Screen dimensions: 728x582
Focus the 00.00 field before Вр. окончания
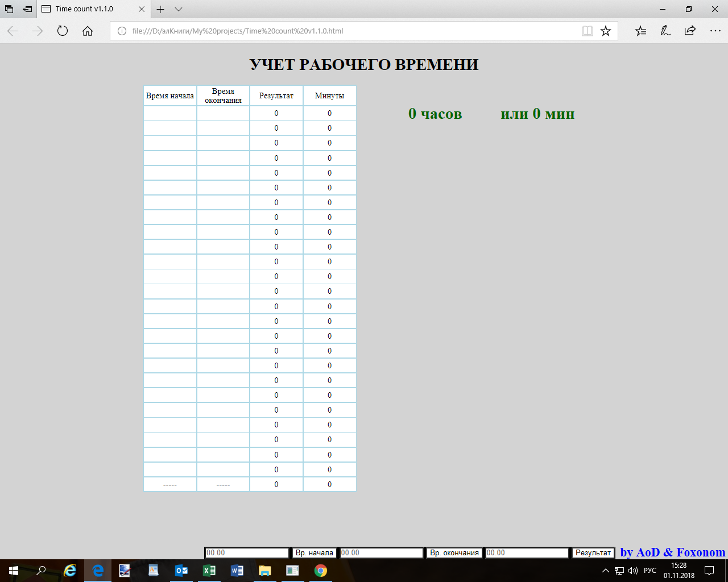pos(382,553)
